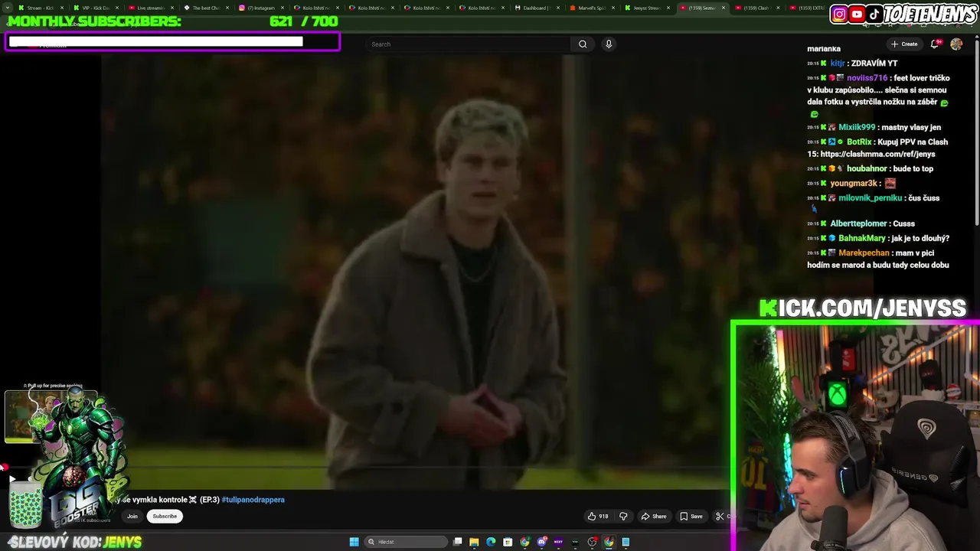980x551 pixels.
Task: Open Task View on the taskbar
Action: point(457,542)
